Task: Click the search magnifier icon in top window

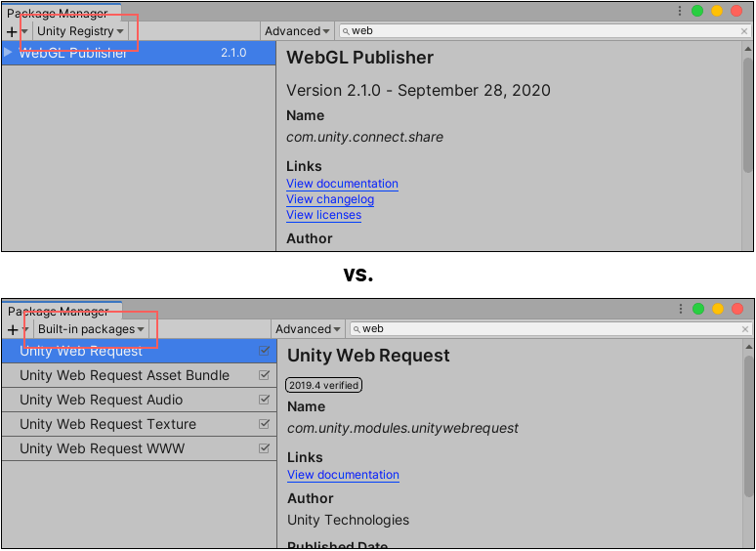Action: [x=346, y=31]
